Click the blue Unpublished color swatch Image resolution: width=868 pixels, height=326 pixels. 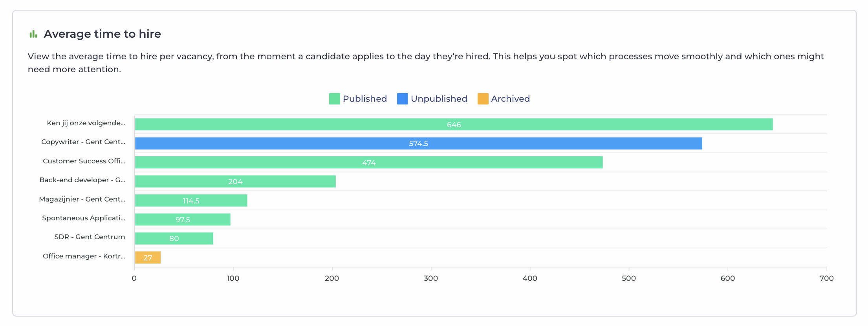(x=402, y=99)
